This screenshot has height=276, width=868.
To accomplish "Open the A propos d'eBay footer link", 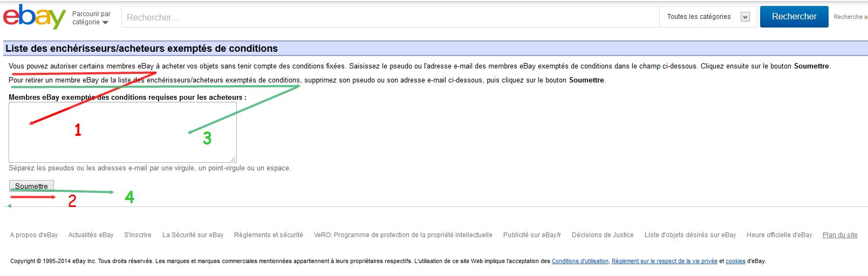I will (x=34, y=235).
